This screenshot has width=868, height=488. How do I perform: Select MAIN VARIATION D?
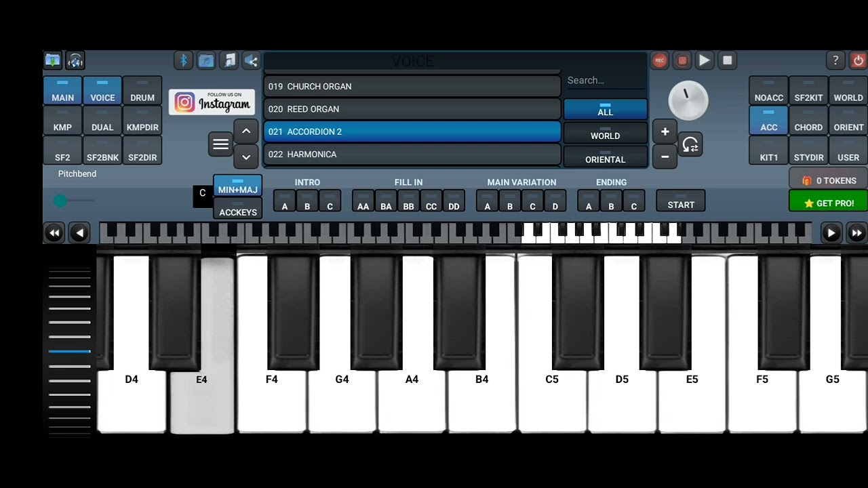point(555,201)
